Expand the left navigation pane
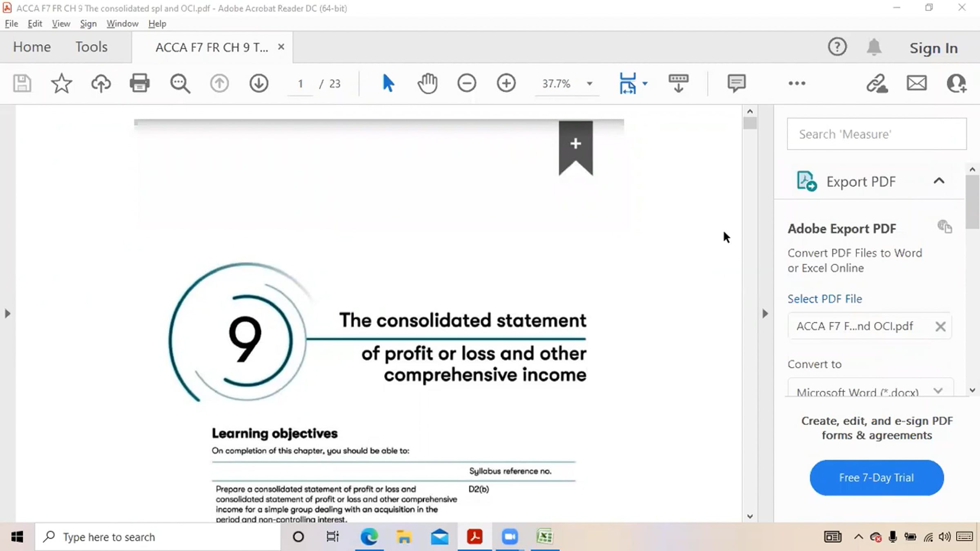Viewport: 980px width, 551px height. (7, 313)
